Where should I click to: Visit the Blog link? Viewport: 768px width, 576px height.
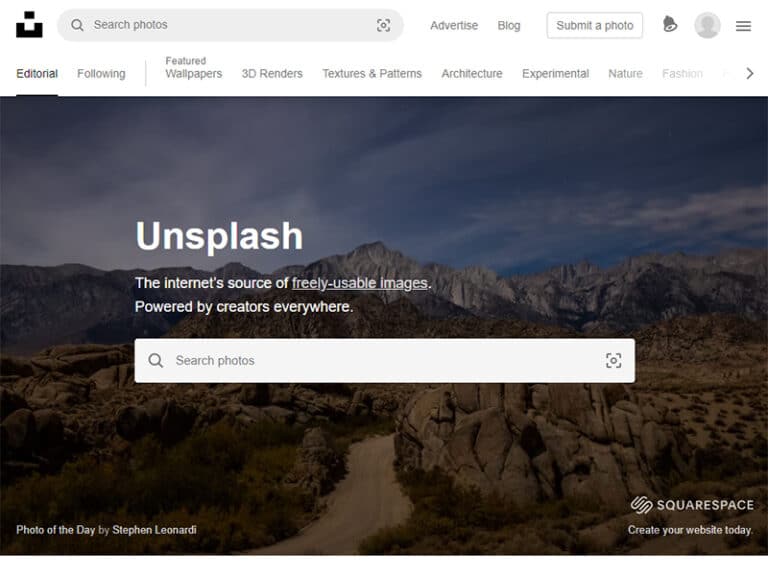[509, 25]
